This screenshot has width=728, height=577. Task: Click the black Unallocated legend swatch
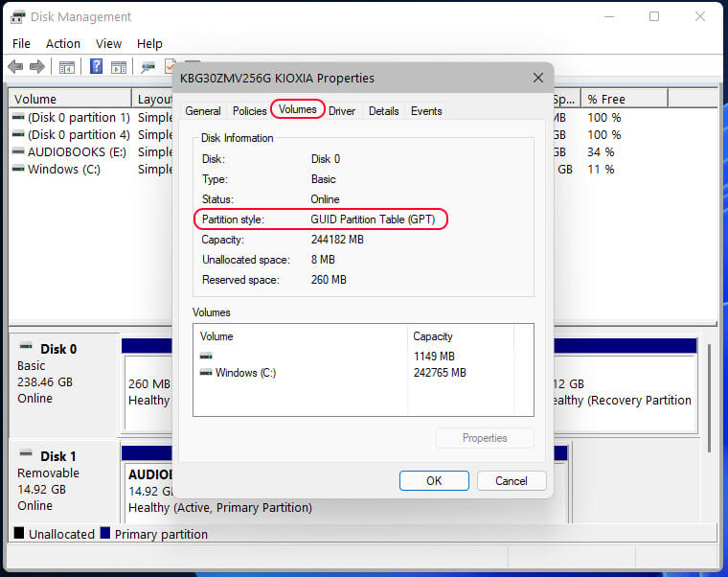19,532
